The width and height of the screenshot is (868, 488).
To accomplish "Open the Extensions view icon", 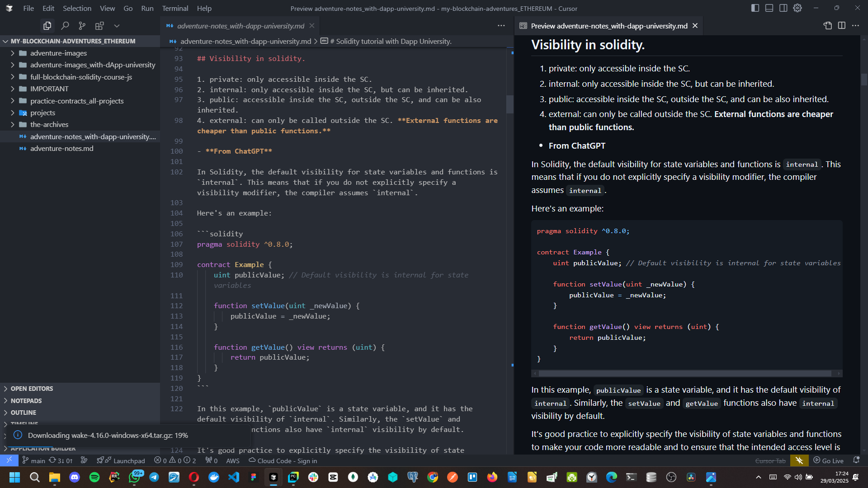I will point(99,26).
